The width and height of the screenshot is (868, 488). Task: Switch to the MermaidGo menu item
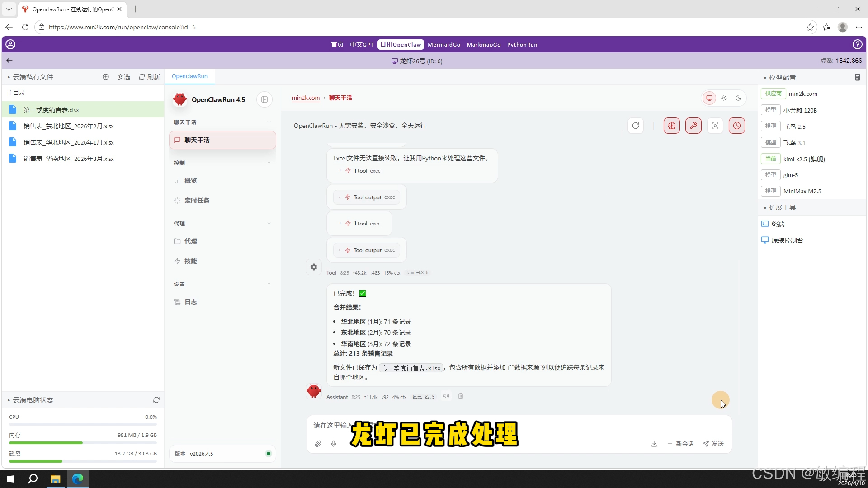pyautogui.click(x=444, y=44)
